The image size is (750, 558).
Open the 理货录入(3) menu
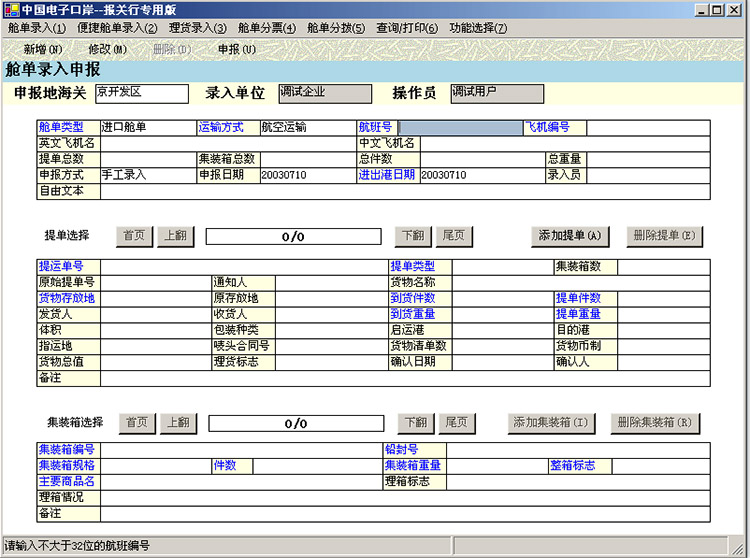point(198,28)
